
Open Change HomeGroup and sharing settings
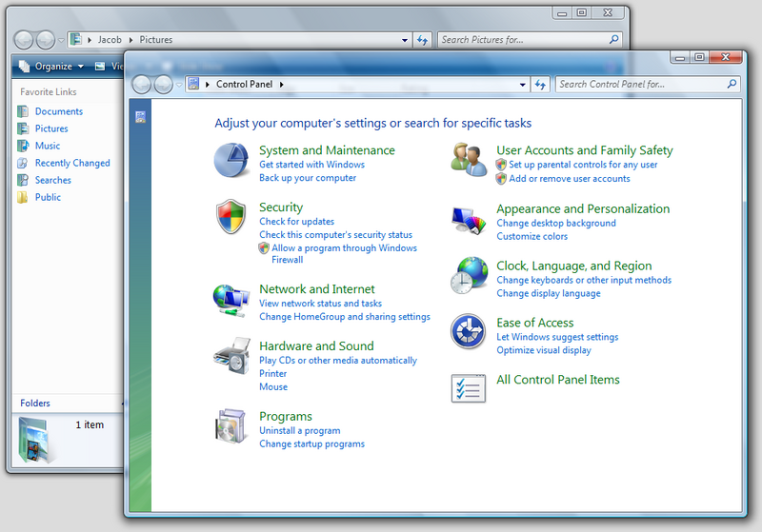tap(345, 317)
